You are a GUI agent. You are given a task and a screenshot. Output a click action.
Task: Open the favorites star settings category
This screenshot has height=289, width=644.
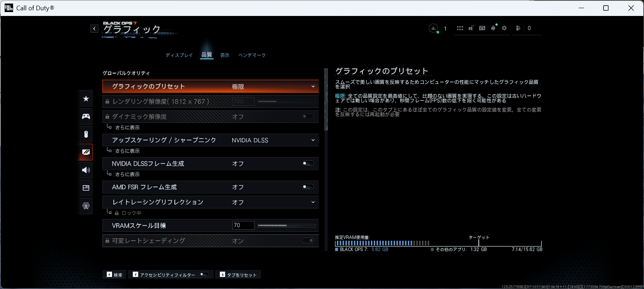point(86,99)
